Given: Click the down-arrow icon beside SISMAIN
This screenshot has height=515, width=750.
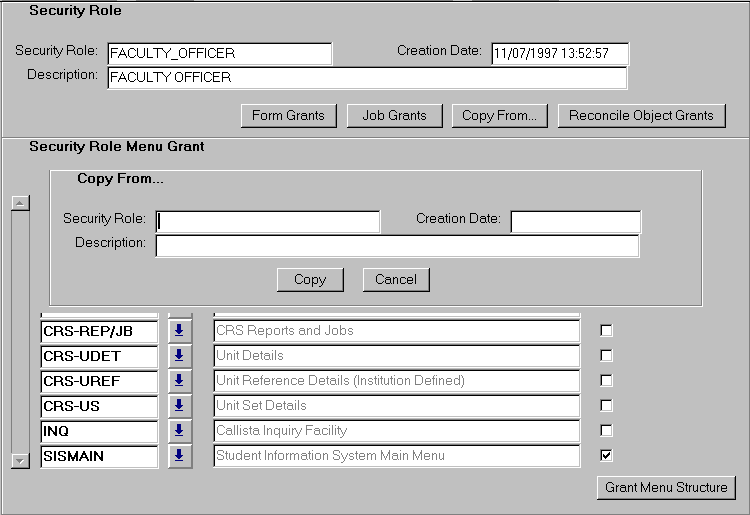Looking at the screenshot, I should [x=179, y=456].
